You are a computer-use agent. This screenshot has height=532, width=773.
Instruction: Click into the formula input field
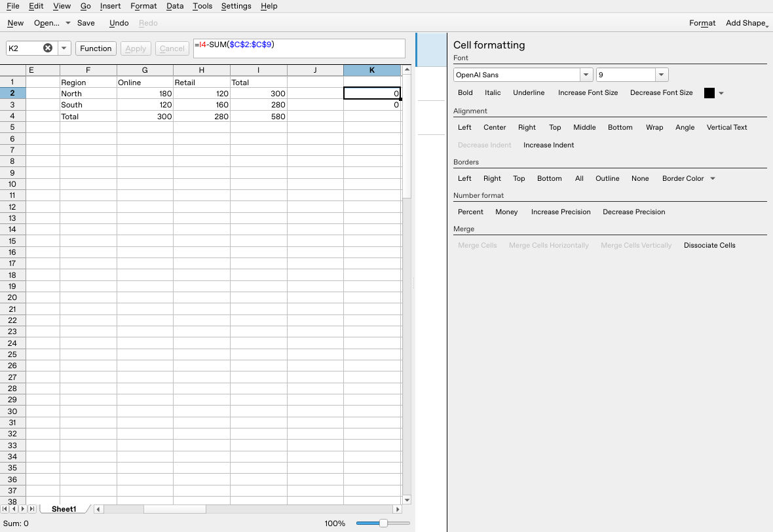(299, 48)
